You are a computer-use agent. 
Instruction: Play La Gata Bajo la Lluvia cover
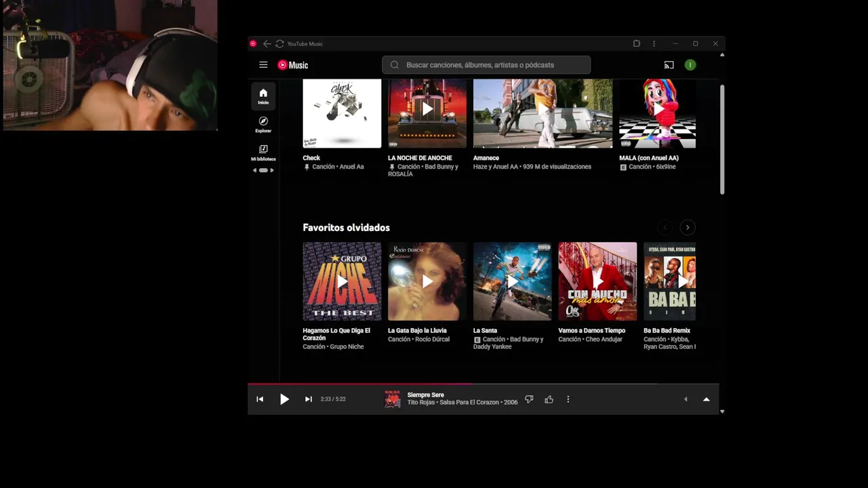point(427,281)
